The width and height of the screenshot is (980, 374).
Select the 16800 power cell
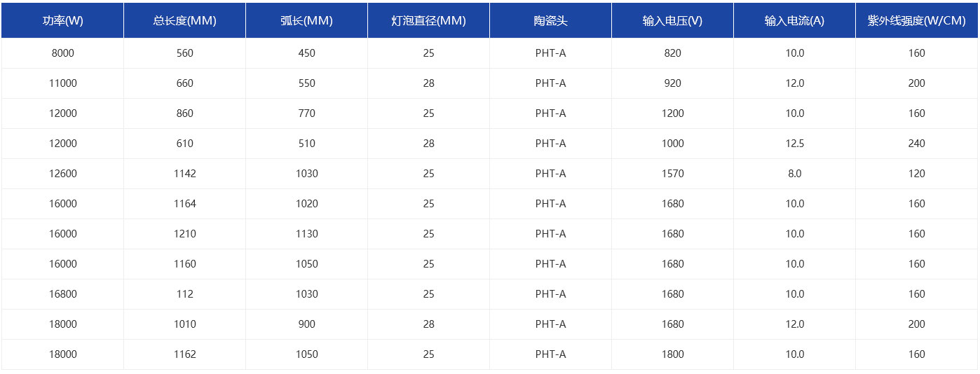point(62,294)
